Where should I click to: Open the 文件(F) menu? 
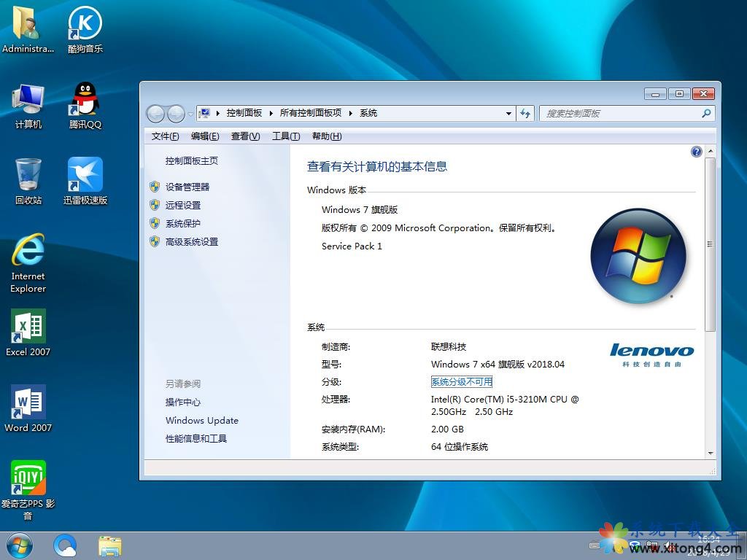tap(165, 136)
